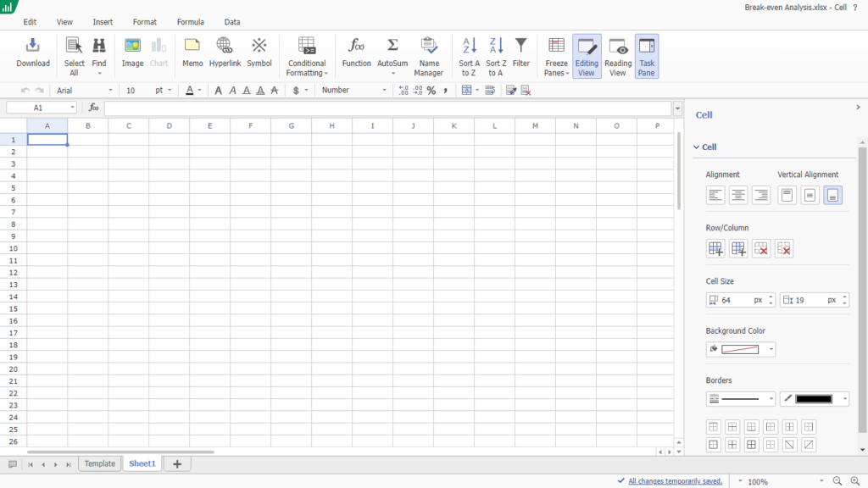Align cell text center
Viewport: 868px width, 488px height.
pyautogui.click(x=738, y=195)
